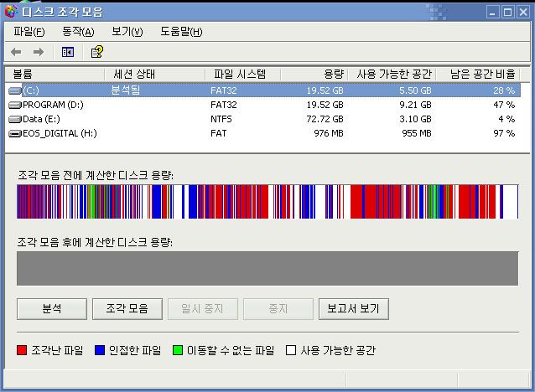Click the 3.10 GB free space cell
The width and height of the screenshot is (535, 392).
pos(415,119)
